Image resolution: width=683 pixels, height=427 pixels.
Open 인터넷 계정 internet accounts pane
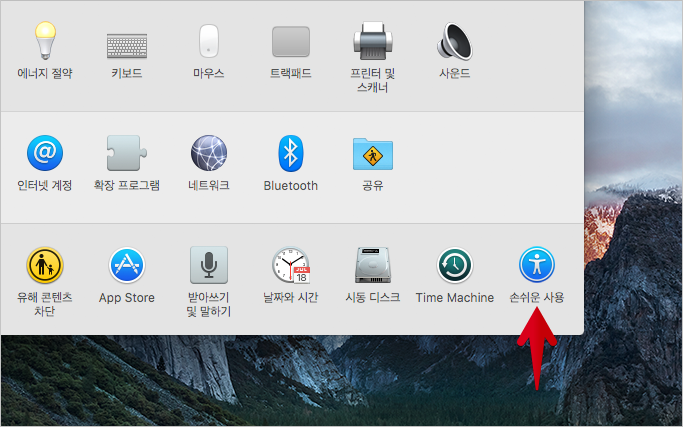pyautogui.click(x=45, y=153)
